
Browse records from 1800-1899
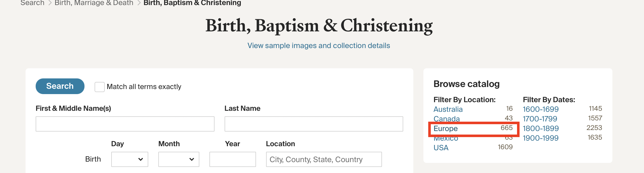click(x=541, y=128)
